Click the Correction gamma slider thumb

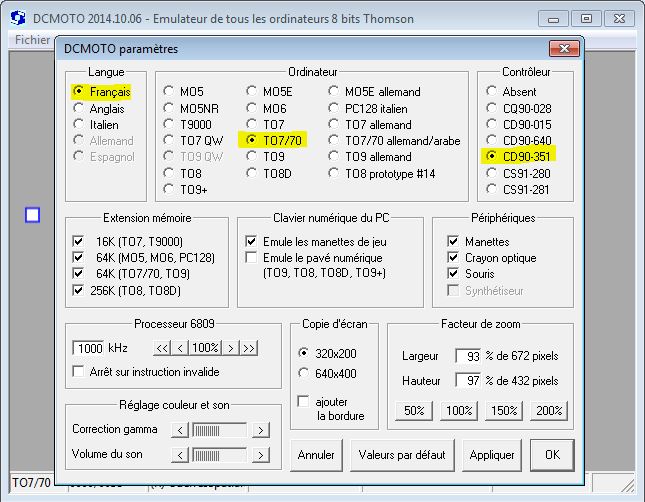206,431
